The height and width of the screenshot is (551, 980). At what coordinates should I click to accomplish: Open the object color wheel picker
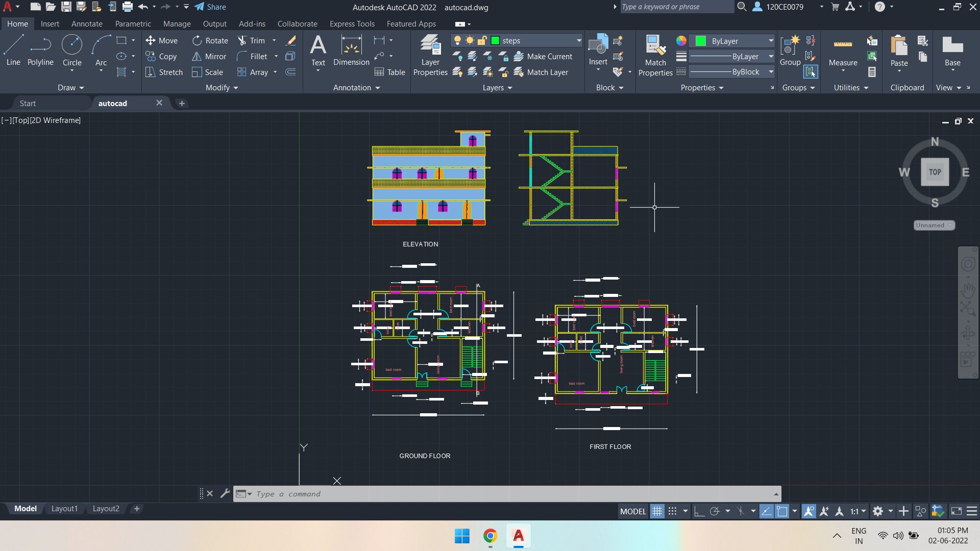681,40
